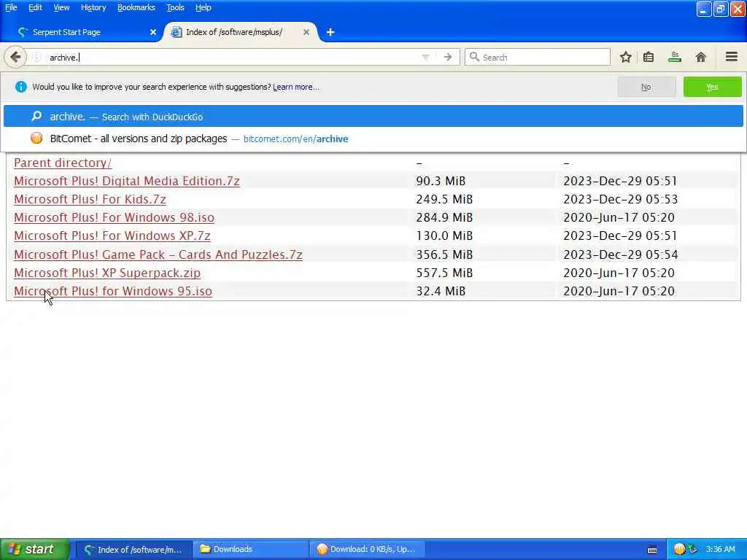
Task: Download Microsoft Plus! For Kids.7z
Action: 90,199
